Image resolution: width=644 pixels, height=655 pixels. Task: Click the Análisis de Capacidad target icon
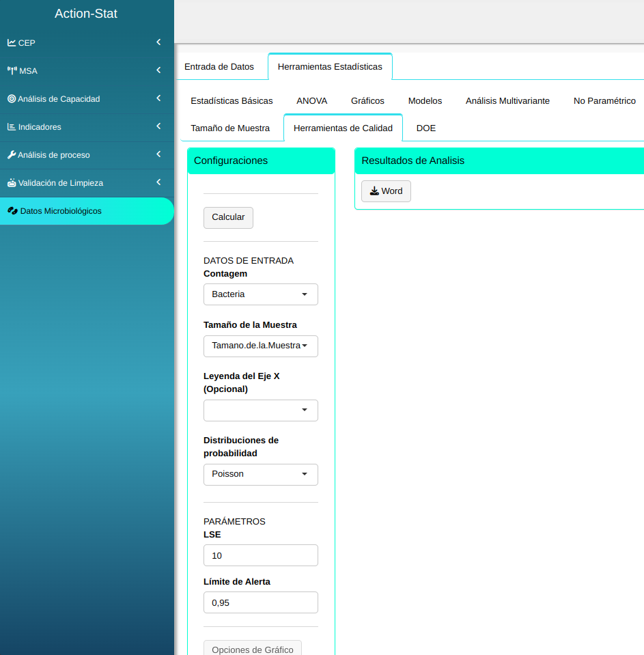click(12, 99)
